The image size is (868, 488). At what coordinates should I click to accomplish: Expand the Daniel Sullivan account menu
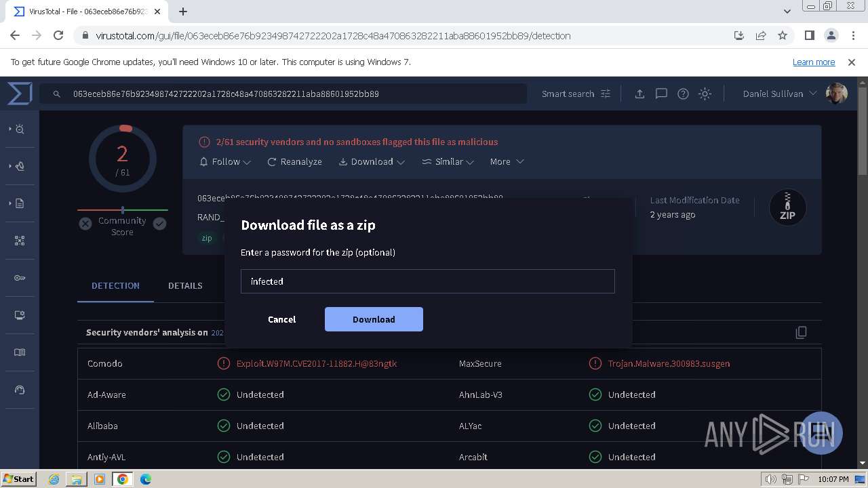tap(779, 94)
